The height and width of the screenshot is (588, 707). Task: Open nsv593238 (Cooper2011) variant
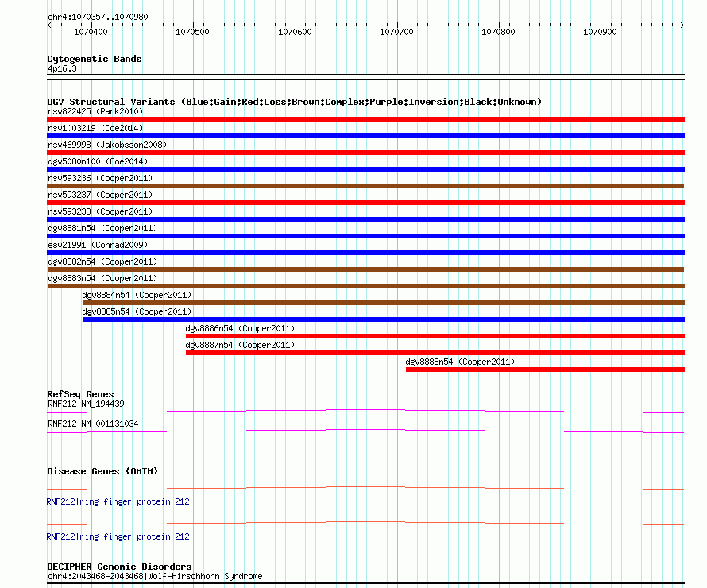click(x=100, y=211)
